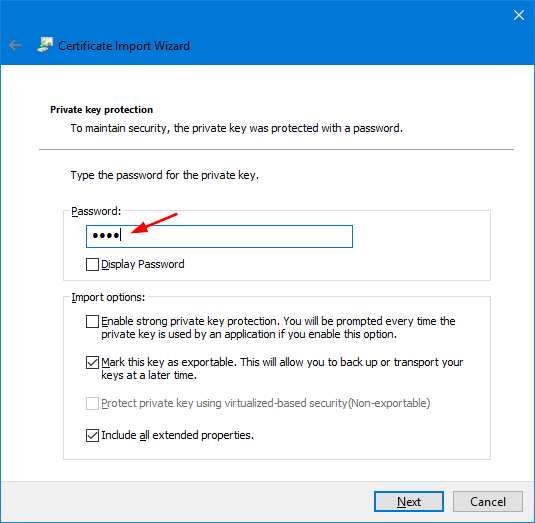The width and height of the screenshot is (535, 523).
Task: Enable strong private key protection checkbox
Action: [92, 321]
